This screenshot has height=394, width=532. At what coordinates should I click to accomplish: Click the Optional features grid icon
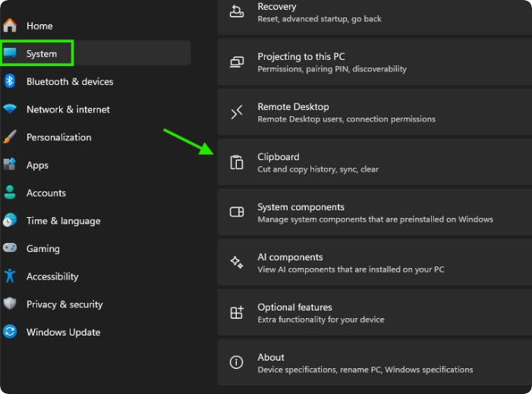(237, 312)
